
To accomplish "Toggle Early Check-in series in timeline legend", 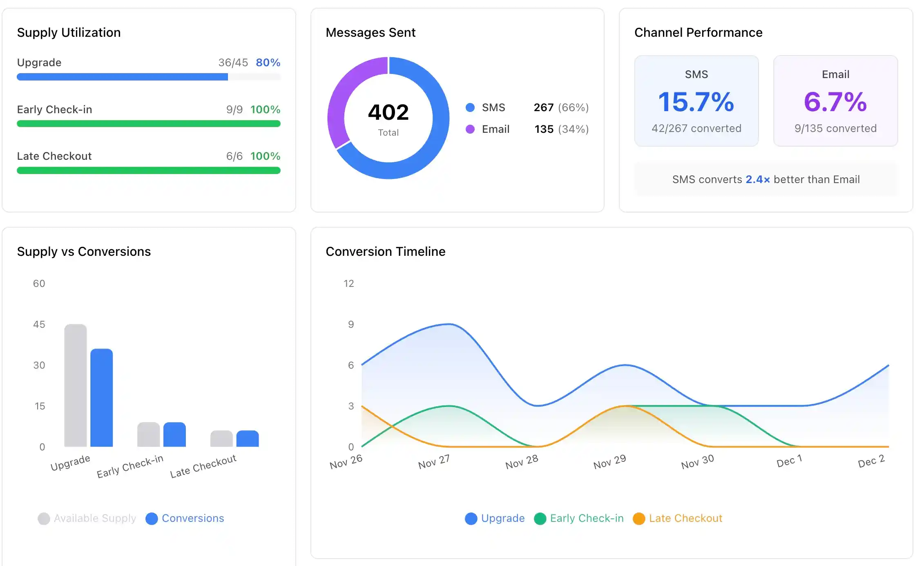I will point(578,518).
